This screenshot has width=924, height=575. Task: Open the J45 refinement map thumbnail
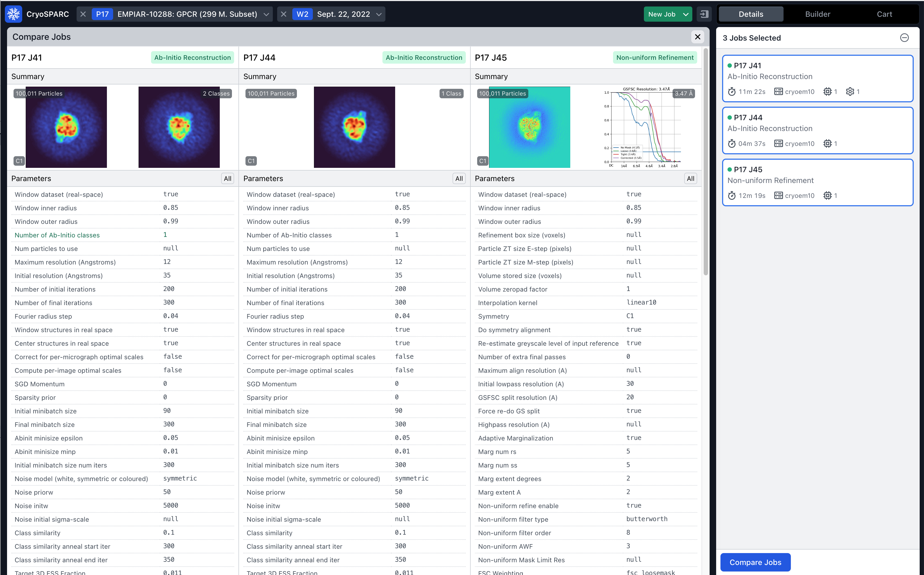[529, 128]
